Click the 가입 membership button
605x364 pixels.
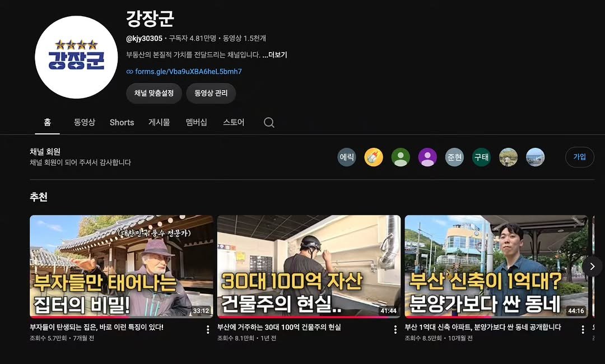[x=580, y=157]
